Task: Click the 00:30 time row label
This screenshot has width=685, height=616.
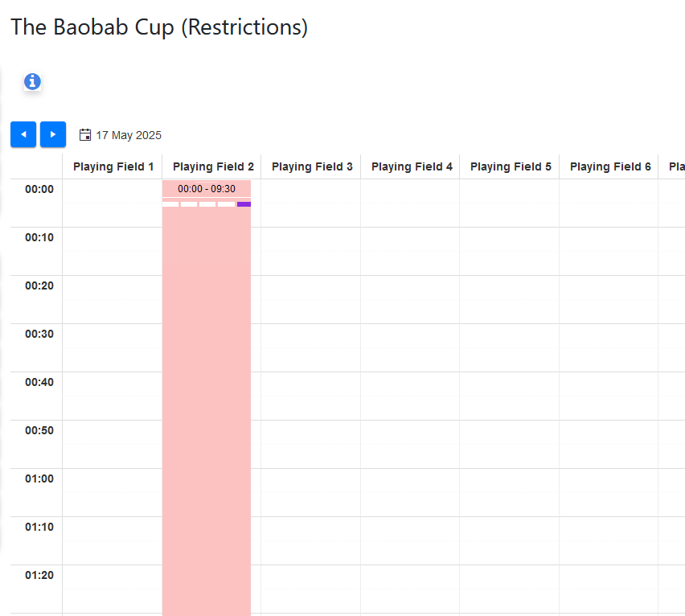Action: [39, 334]
